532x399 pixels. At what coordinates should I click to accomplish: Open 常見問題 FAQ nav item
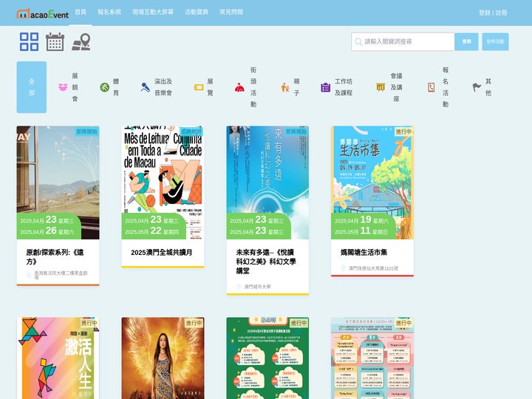point(231,13)
